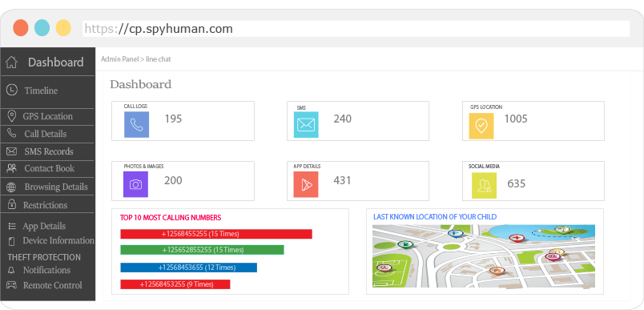
Task: Click the globe icon for Browsing Details
Action: pos(11,187)
